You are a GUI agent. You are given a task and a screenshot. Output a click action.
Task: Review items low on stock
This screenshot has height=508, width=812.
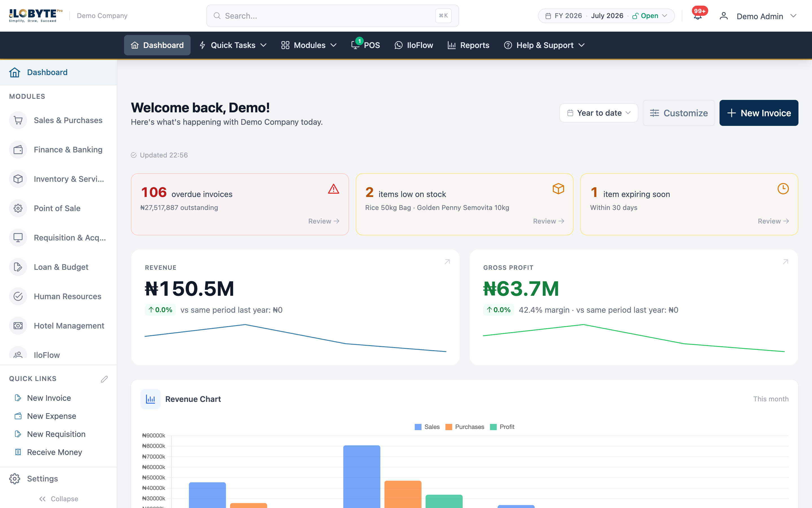click(x=549, y=221)
